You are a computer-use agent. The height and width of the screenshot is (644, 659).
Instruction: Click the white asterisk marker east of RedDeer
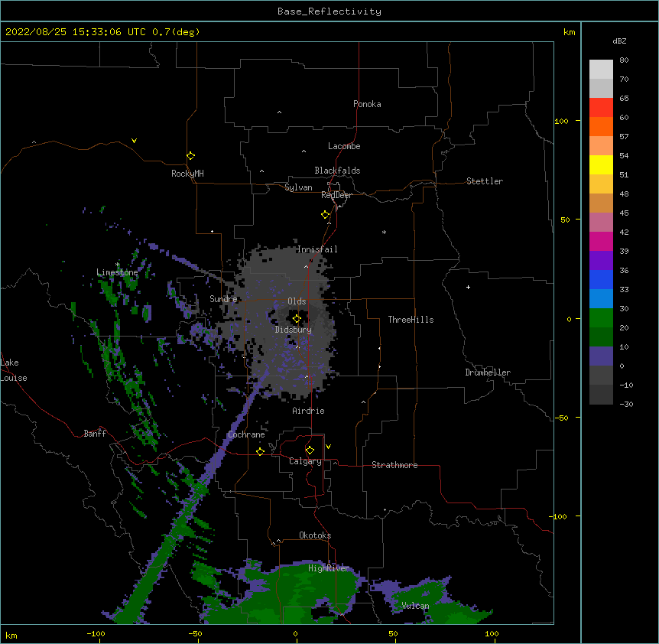click(384, 232)
